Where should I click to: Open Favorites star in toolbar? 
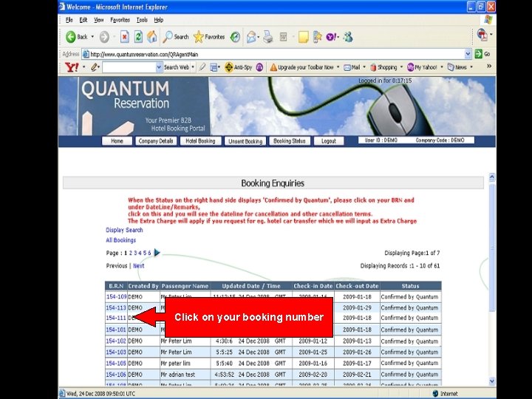[209, 37]
